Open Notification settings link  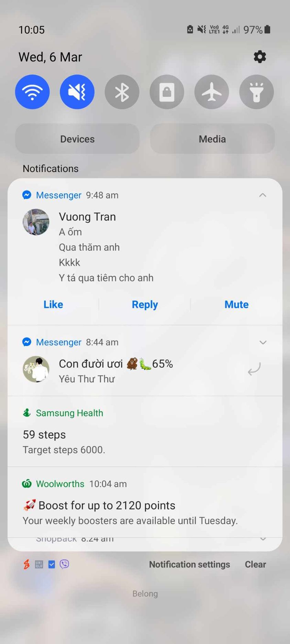190,564
